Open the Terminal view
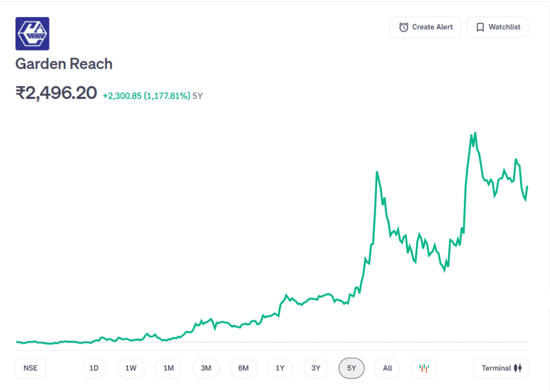 pyautogui.click(x=501, y=368)
